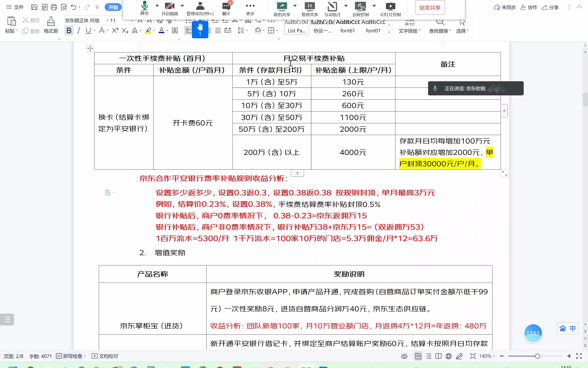Toggle 文档校对 document proofreading
Image resolution: width=588 pixels, height=368 pixels.
[105, 356]
